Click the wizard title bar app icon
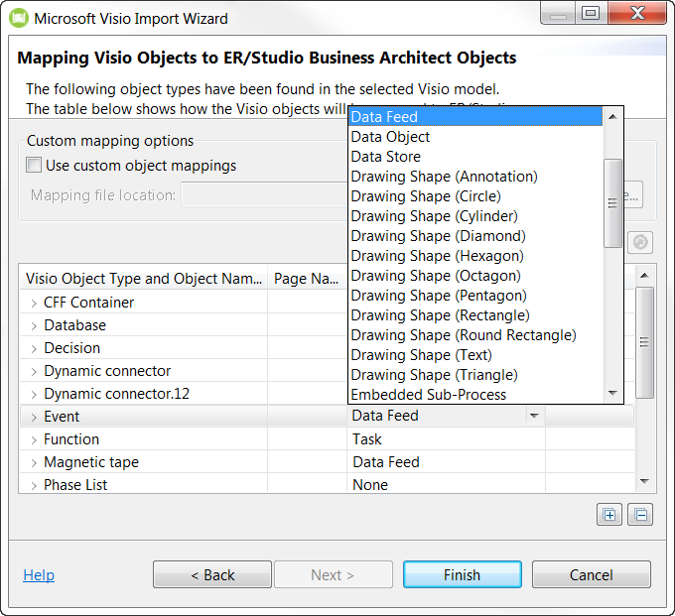This screenshot has width=675, height=616. 18,18
